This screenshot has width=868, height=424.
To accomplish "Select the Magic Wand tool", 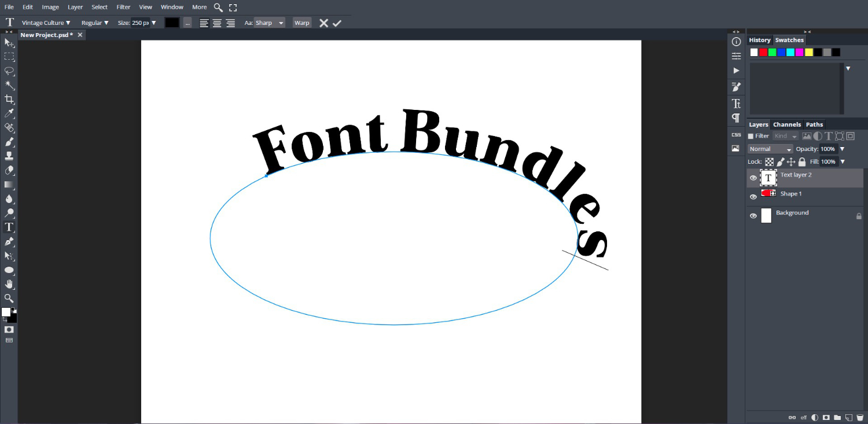I will pyautogui.click(x=9, y=85).
